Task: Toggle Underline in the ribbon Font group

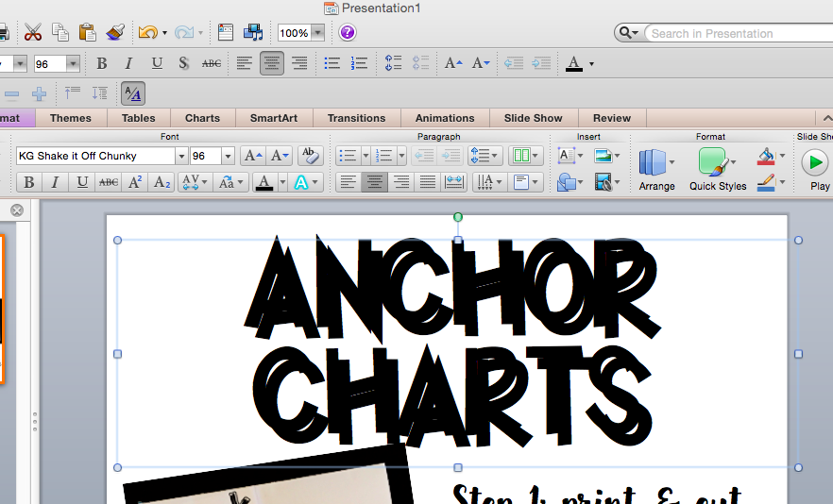Action: [x=82, y=183]
